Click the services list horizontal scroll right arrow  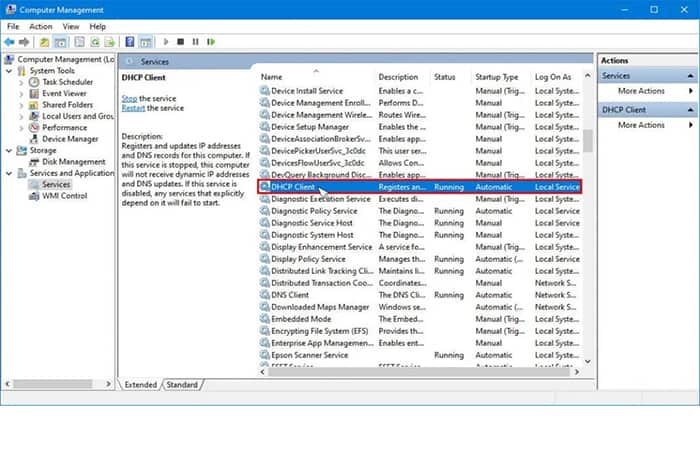pyautogui.click(x=577, y=371)
